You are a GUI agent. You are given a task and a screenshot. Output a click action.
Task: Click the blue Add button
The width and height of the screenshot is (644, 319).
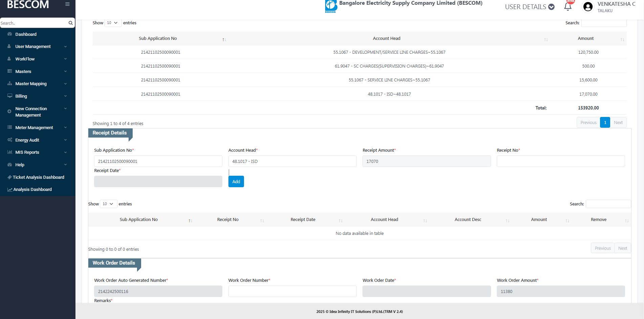tap(236, 182)
